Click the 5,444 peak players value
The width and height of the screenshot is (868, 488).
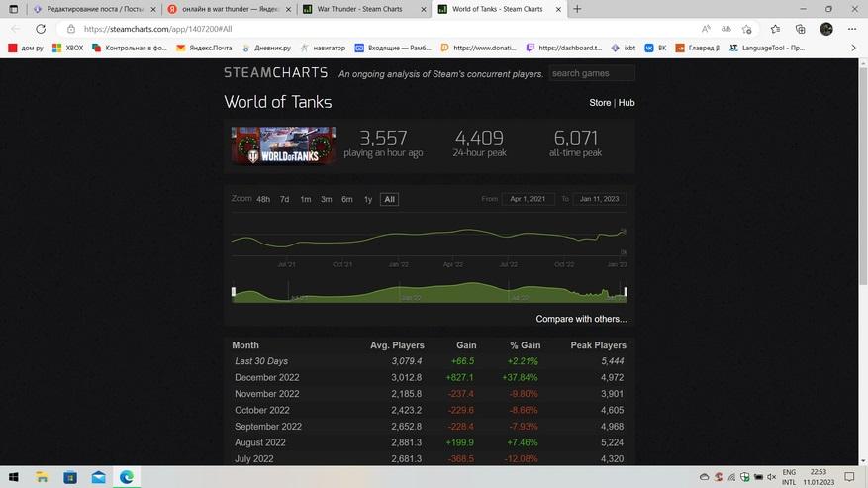613,361
